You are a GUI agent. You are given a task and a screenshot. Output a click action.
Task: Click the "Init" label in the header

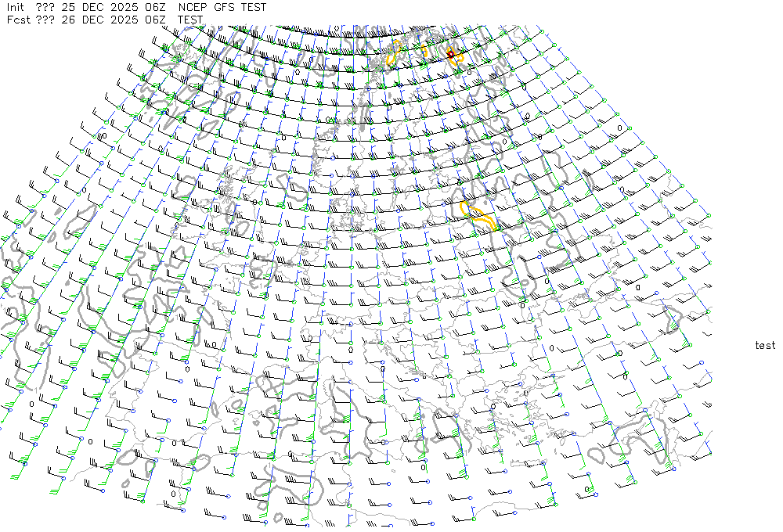17,7
